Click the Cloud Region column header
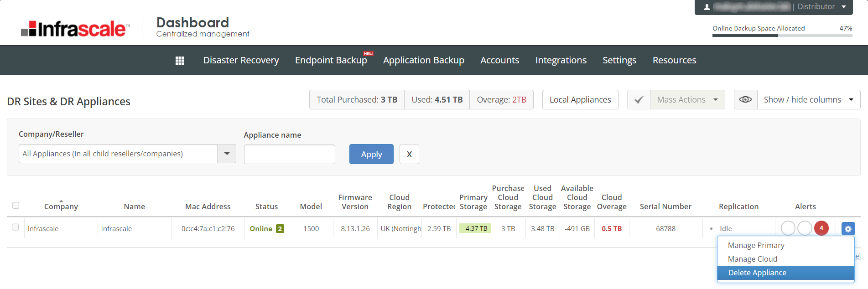This screenshot has height=289, width=868. (x=399, y=202)
